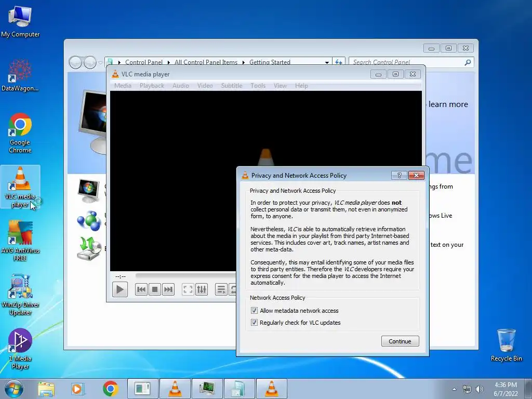Open Windows Explorer from the taskbar
532x399 pixels.
click(46, 389)
